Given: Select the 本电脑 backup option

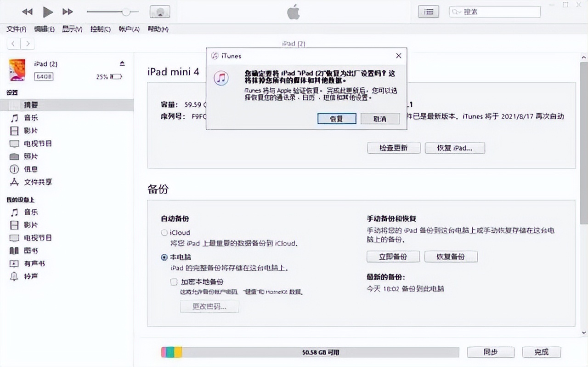Looking at the screenshot, I should point(164,257).
